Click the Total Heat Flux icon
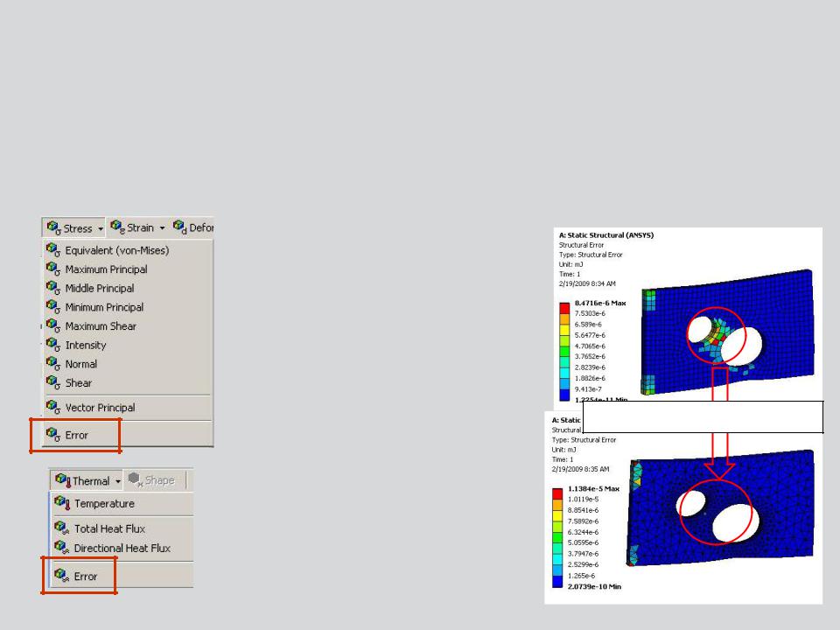 pos(61,528)
